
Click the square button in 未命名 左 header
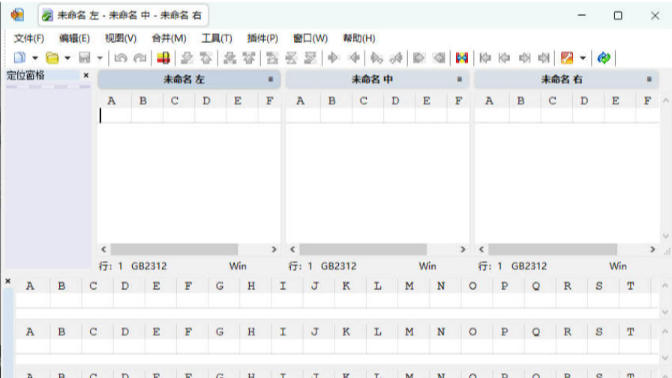click(x=270, y=79)
